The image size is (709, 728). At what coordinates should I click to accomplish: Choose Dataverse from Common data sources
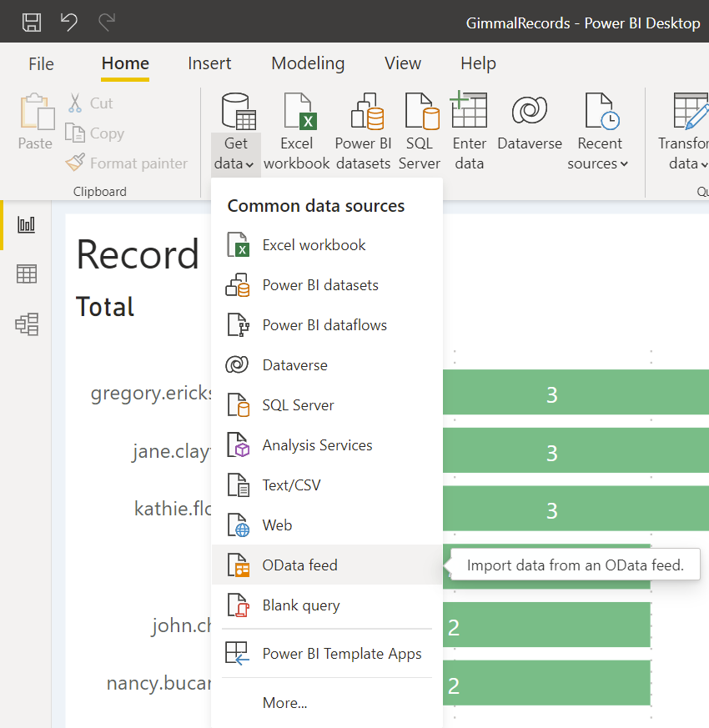coord(327,364)
